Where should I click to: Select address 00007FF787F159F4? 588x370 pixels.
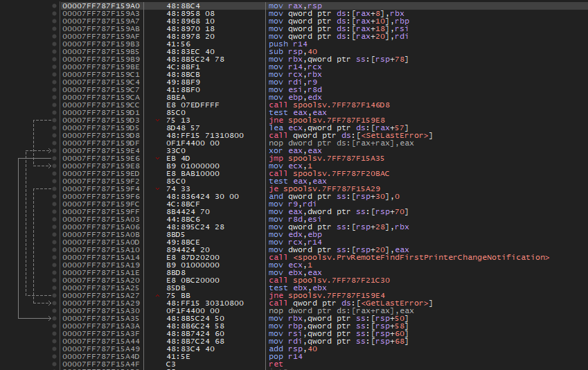click(101, 188)
